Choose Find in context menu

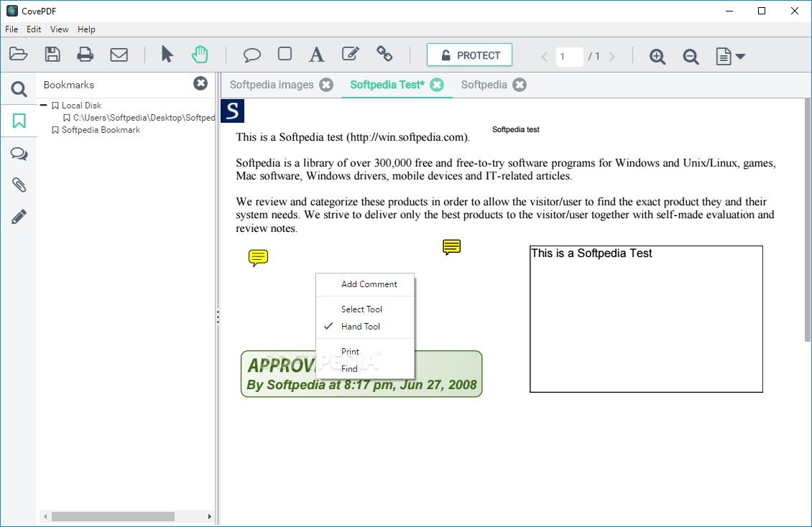click(365, 369)
